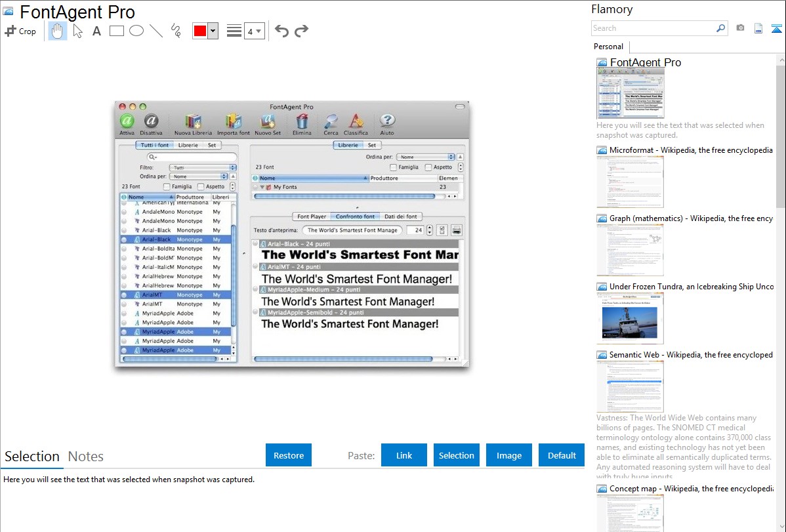Image resolution: width=786 pixels, height=532 pixels.
Task: Click the Testo d'anteprima text field
Action: (352, 230)
